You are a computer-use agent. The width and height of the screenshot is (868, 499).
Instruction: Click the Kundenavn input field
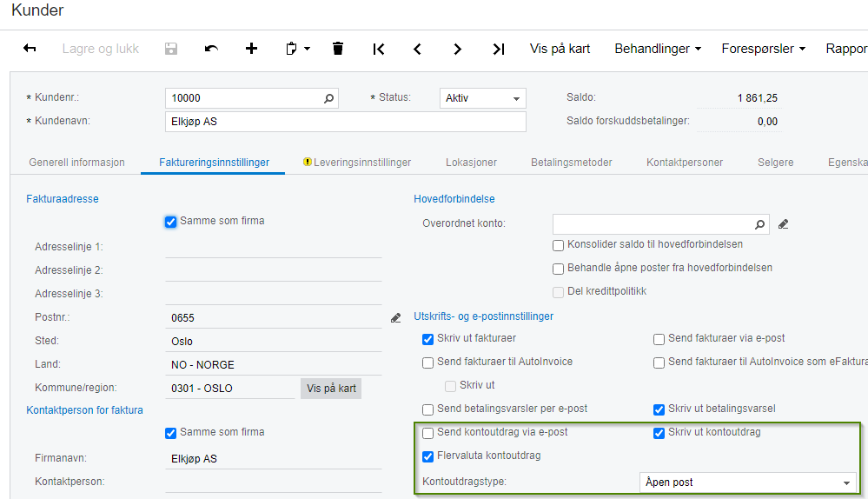pos(345,122)
